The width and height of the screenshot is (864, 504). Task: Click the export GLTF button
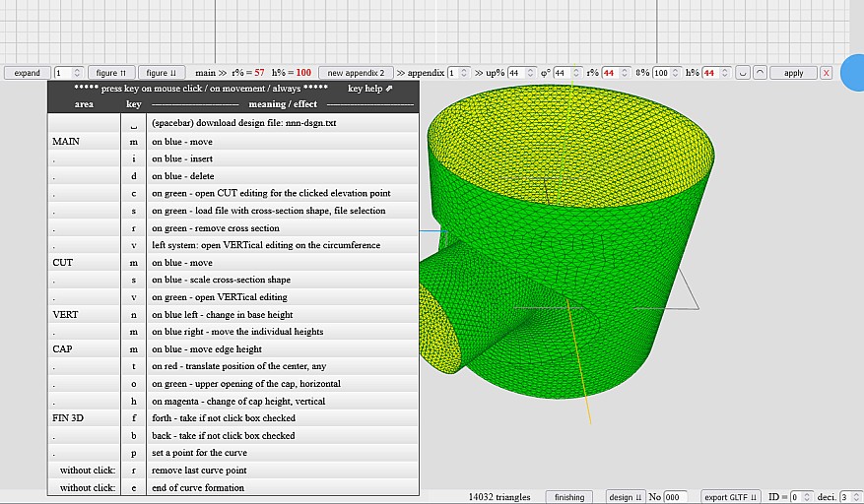pyautogui.click(x=729, y=497)
